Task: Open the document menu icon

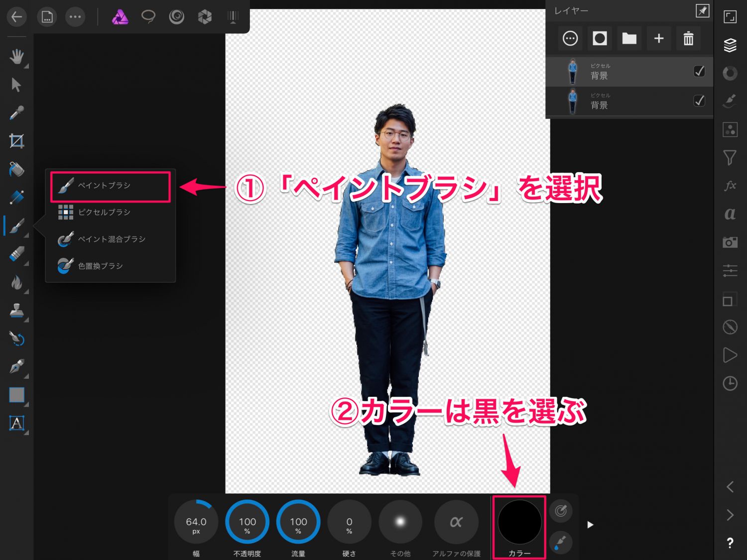Action: [47, 17]
